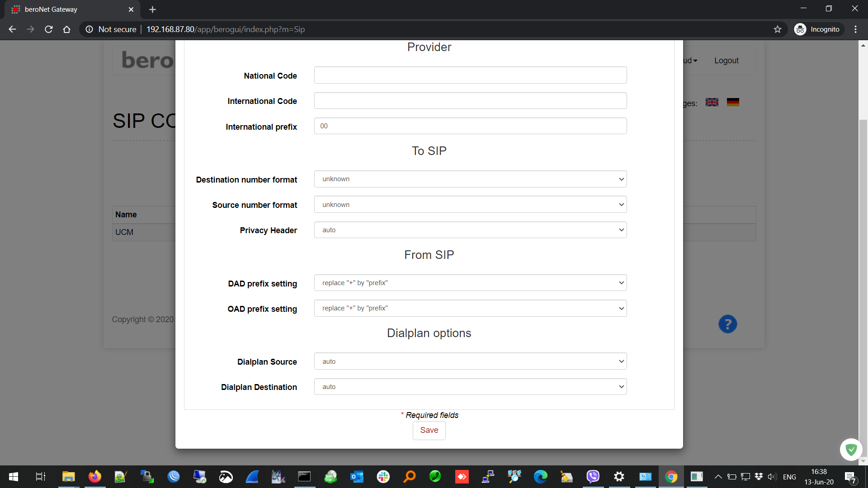Reload the page using the refresh icon
The width and height of the screenshot is (868, 488).
point(49,29)
